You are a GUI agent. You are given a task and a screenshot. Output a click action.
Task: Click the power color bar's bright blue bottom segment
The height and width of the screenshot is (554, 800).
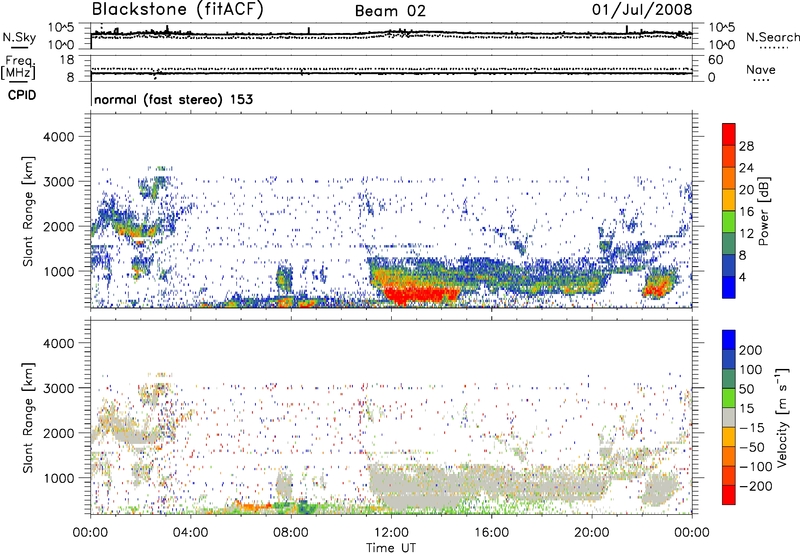point(729,287)
